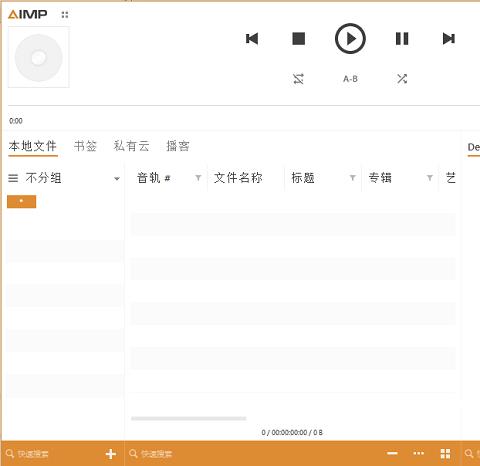Image resolution: width=480 pixels, height=466 pixels.
Task: Stop playback
Action: coord(299,39)
